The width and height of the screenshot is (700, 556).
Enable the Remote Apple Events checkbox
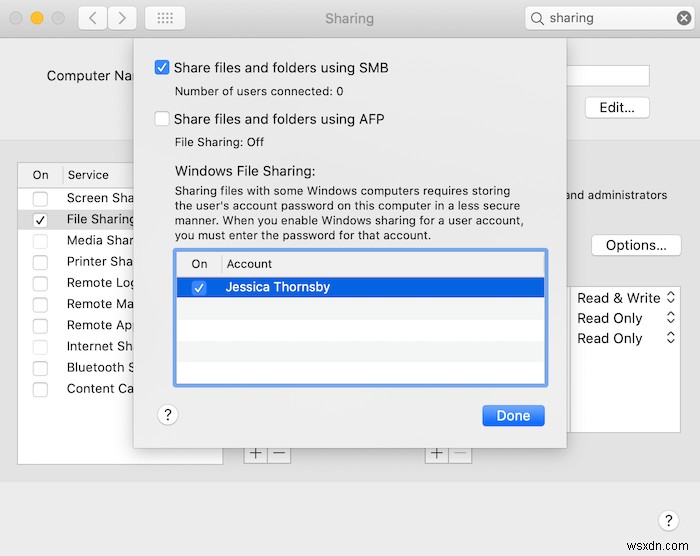point(40,326)
